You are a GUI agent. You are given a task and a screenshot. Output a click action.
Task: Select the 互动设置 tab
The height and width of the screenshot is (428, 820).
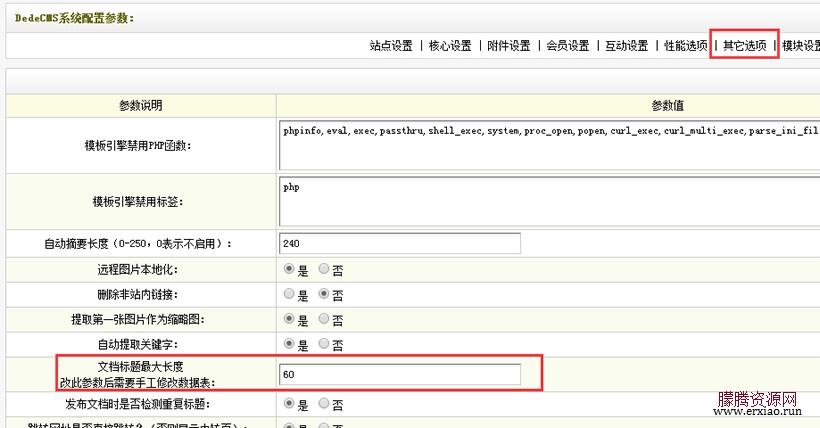627,46
